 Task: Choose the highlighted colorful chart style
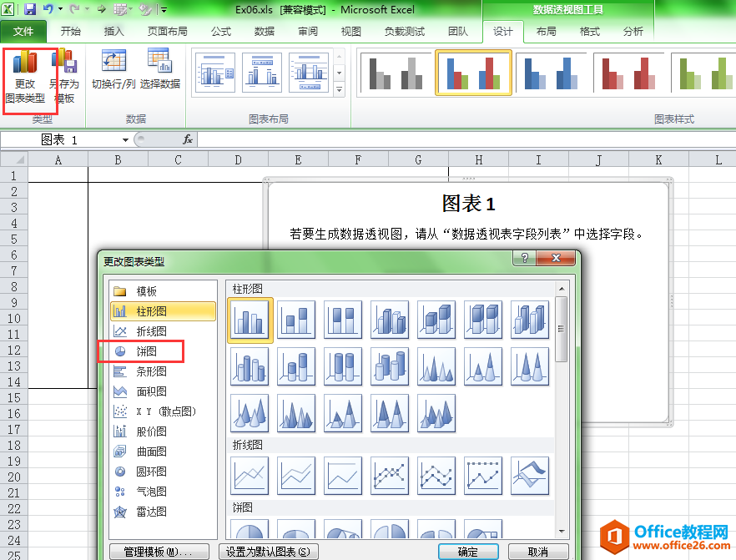click(473, 73)
